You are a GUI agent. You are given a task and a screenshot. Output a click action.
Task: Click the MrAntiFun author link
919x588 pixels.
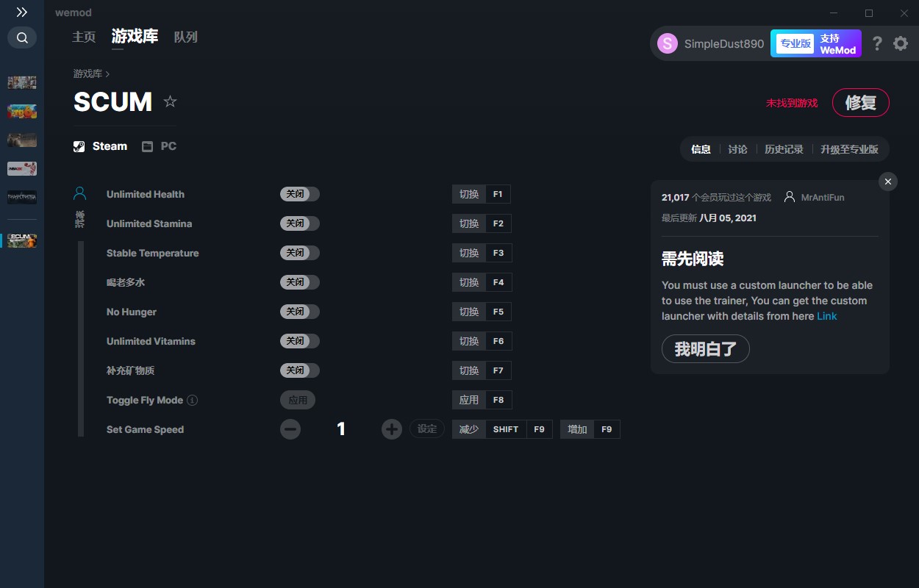point(823,197)
